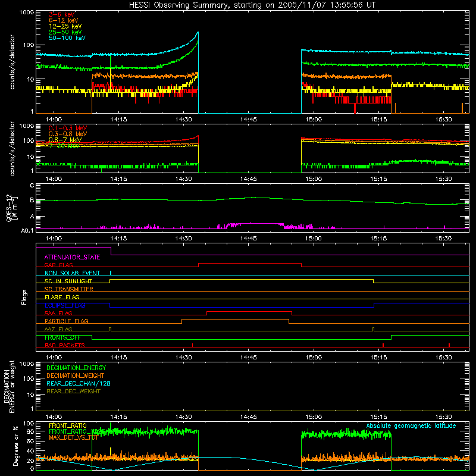Click the orange MAX_DET_VS_TOT legend label
This screenshot has height=476, width=476.
click(x=73, y=437)
